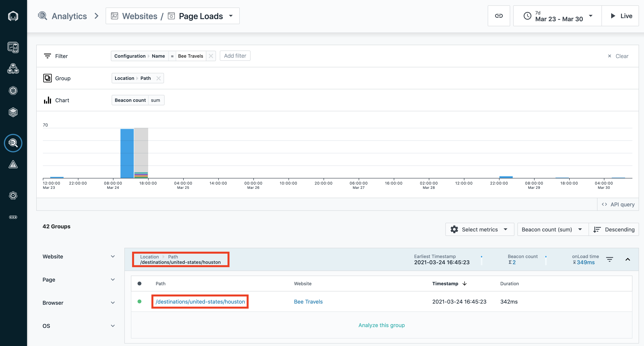Open Websites / Page Loads selector menu
The height and width of the screenshot is (346, 644).
point(172,16)
